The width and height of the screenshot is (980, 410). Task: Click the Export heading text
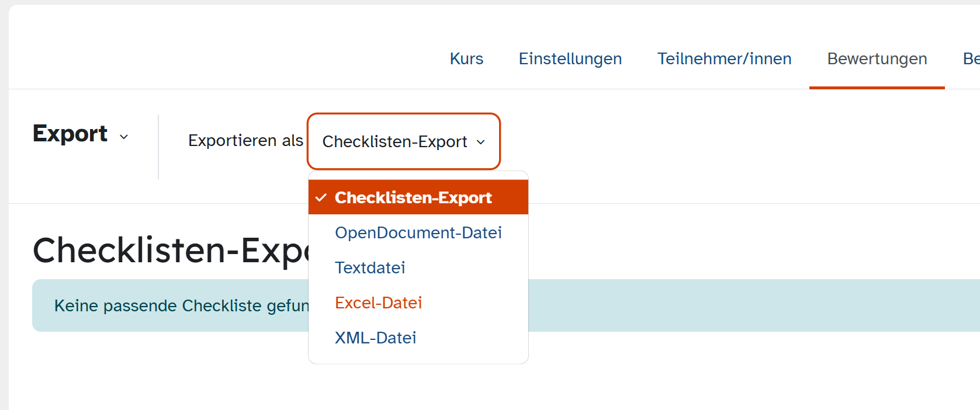(70, 134)
